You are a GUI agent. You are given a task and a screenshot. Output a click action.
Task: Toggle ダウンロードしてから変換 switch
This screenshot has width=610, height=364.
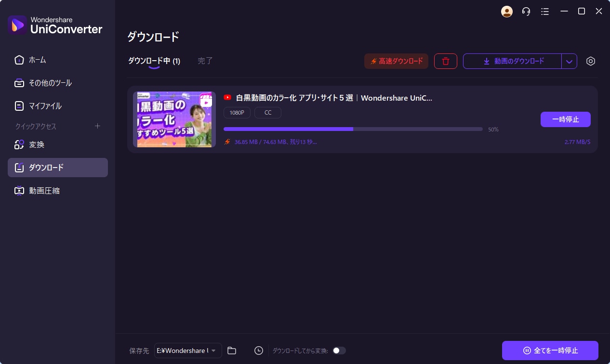point(339,351)
